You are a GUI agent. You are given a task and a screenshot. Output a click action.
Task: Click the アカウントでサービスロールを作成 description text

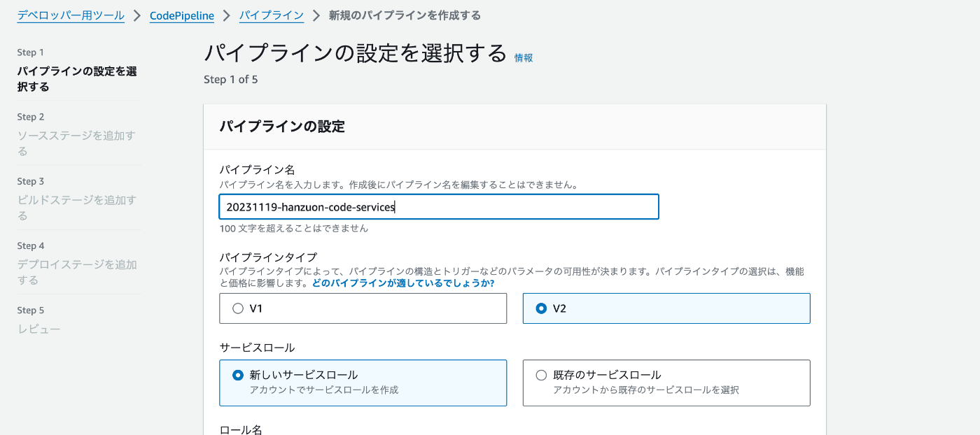pos(324,390)
